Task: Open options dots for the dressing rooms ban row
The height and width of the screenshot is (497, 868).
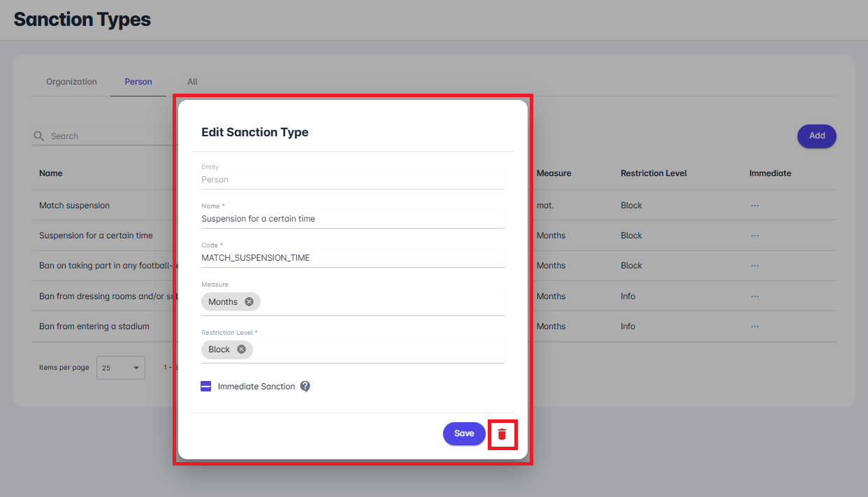Action: (x=755, y=296)
